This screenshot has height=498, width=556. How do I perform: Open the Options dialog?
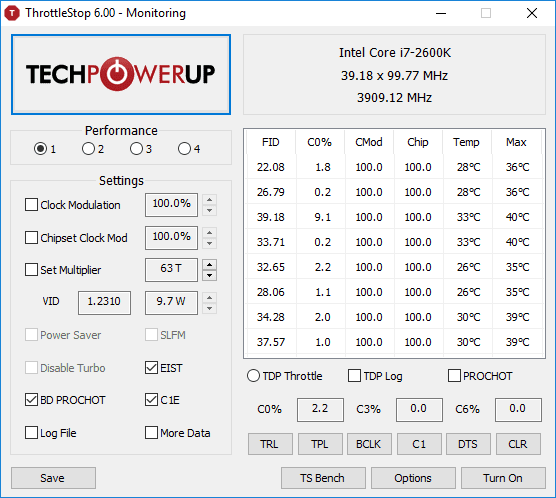(x=413, y=478)
